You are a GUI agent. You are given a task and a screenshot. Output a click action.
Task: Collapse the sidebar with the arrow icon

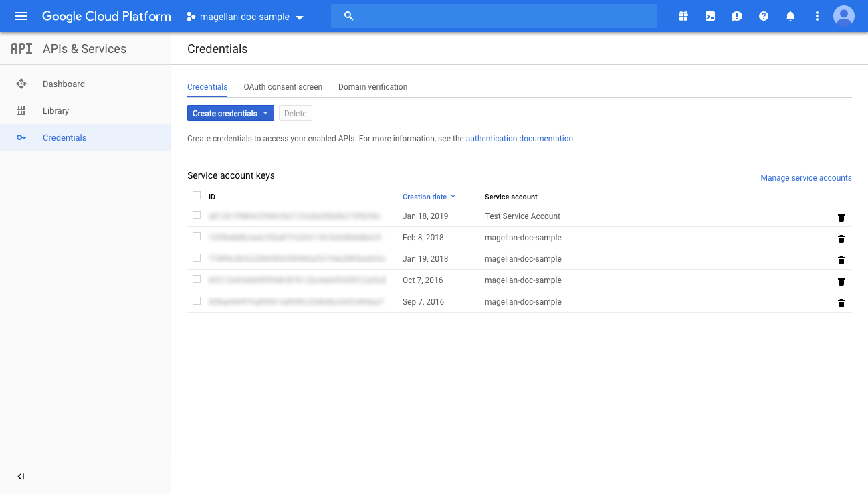[21, 477]
